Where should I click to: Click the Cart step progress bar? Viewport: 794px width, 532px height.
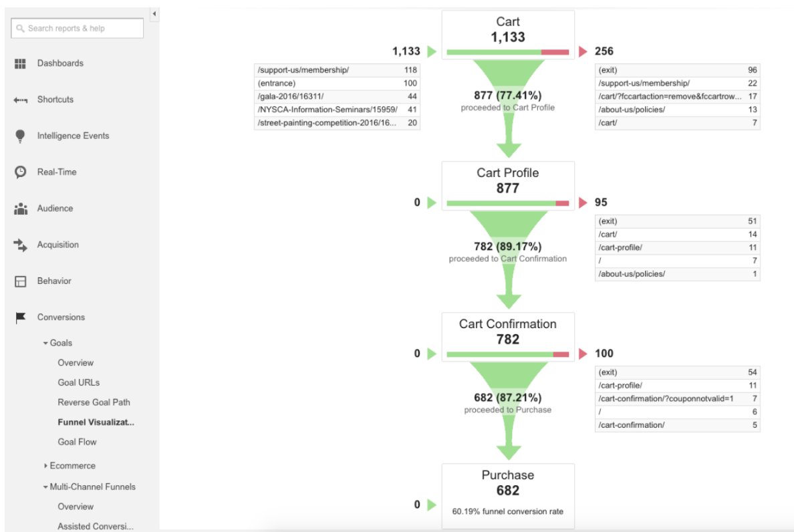[507, 51]
